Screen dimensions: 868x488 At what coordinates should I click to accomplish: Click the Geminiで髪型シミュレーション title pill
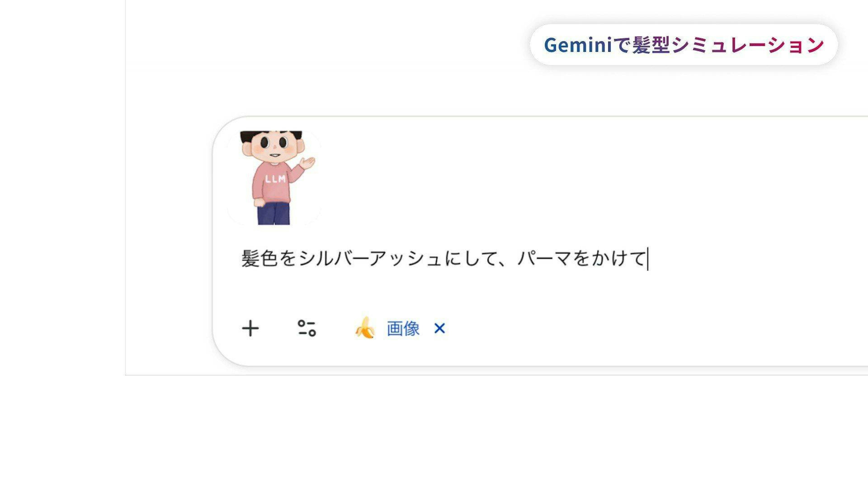684,45
